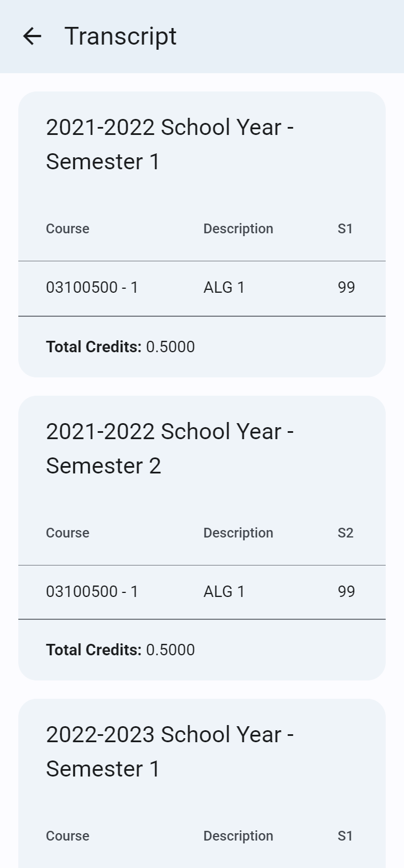Click Course column header in 2021-2022 Semester 1
This screenshot has height=868, width=404.
(68, 229)
